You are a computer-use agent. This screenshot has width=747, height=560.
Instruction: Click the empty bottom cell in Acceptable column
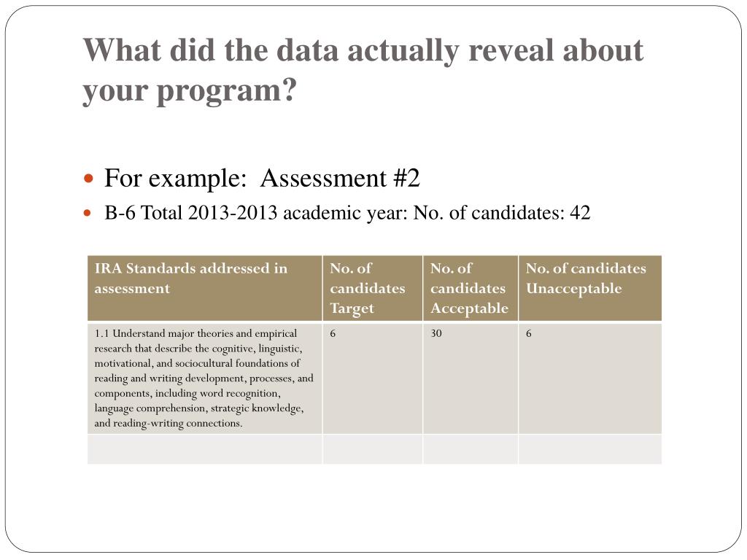click(x=471, y=449)
